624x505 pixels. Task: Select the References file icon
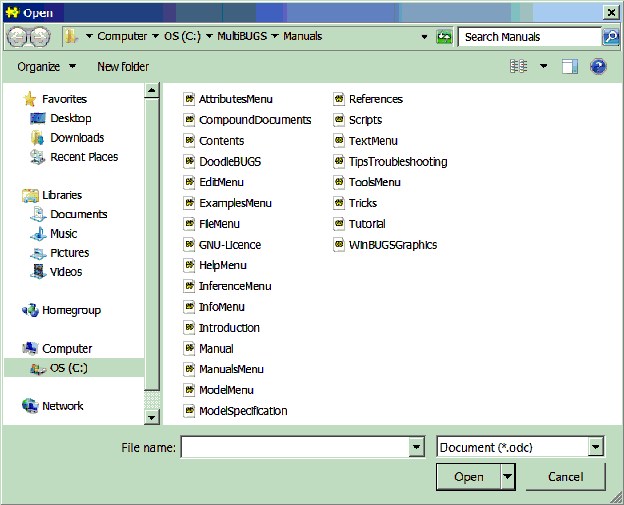pyautogui.click(x=339, y=99)
